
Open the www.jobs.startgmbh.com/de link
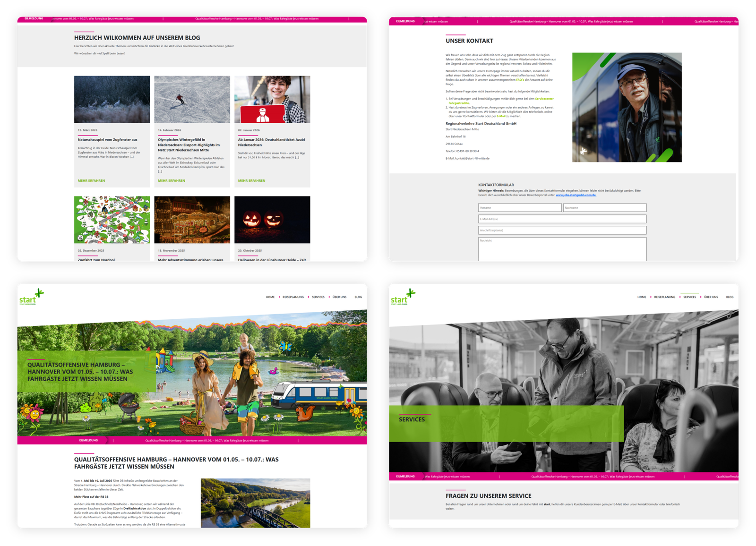tap(576, 195)
